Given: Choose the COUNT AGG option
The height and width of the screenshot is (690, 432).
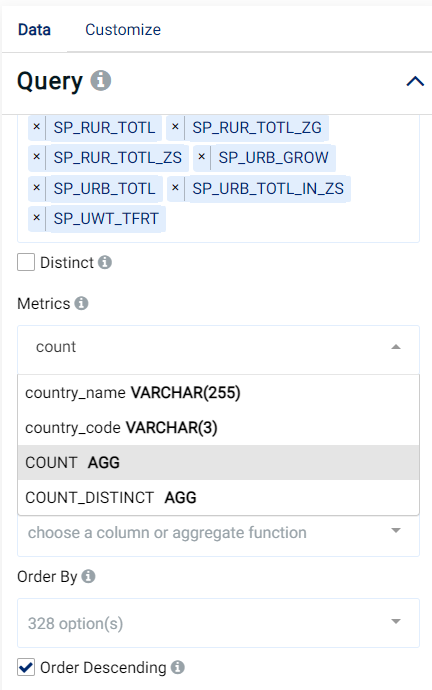Looking at the screenshot, I should (218, 462).
